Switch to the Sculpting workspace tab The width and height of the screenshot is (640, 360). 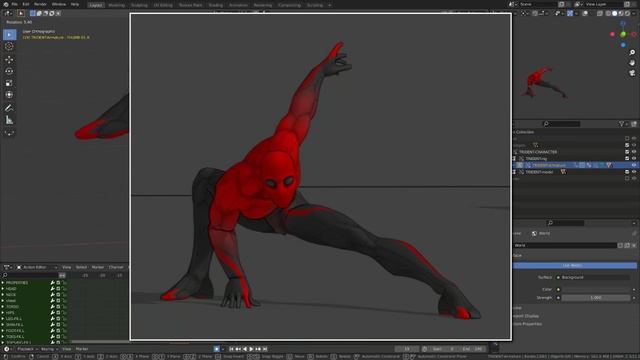click(x=139, y=5)
